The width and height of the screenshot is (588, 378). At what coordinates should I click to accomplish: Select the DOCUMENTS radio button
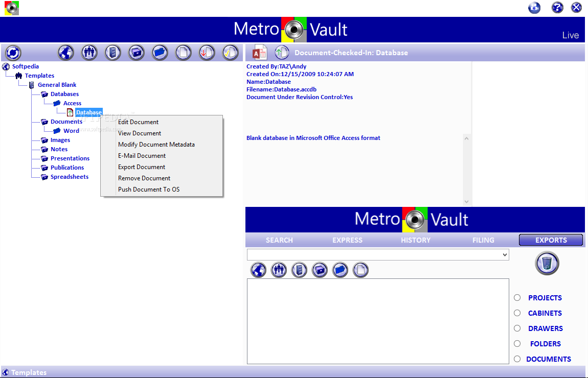coord(517,359)
